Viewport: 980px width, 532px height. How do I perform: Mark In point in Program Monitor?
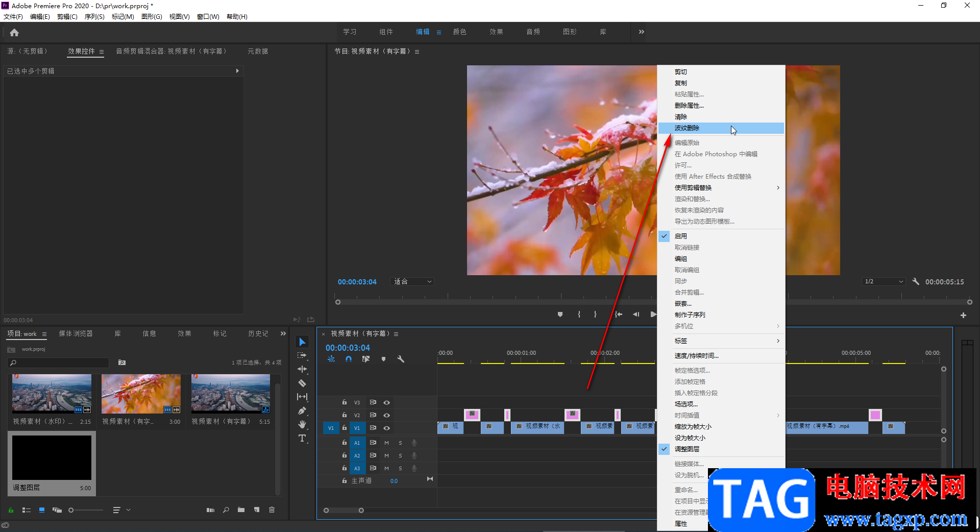tap(579, 315)
